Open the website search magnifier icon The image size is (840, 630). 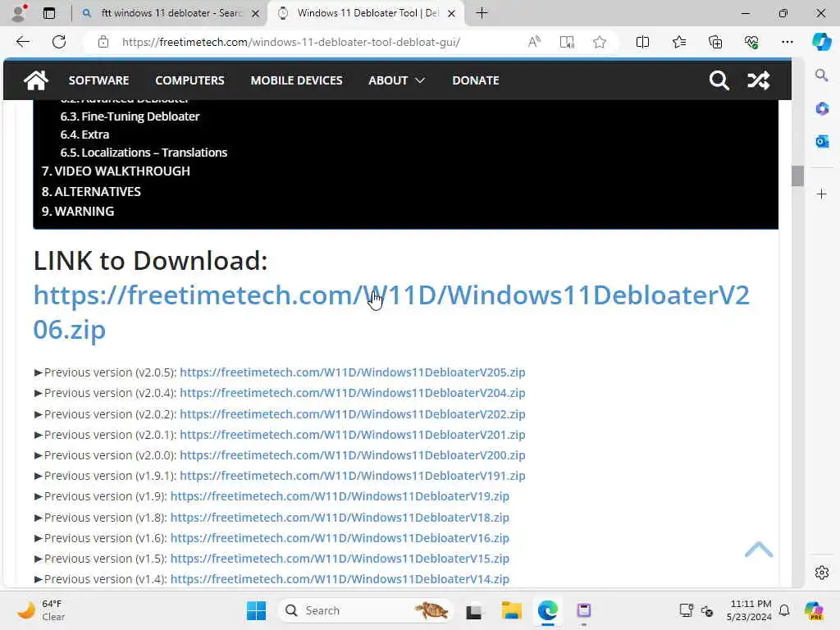pos(719,80)
